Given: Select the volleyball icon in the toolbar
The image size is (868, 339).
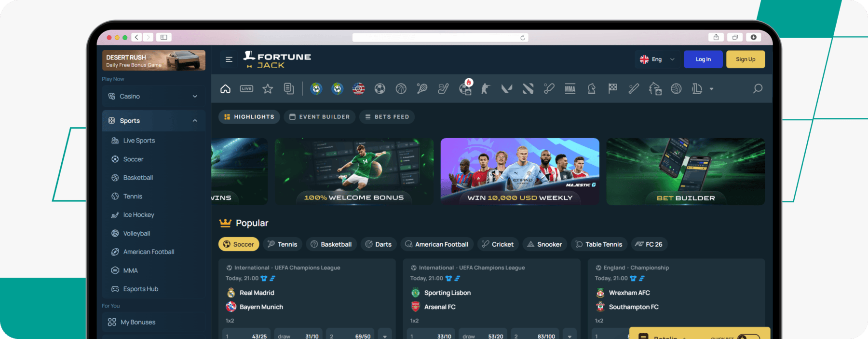Looking at the screenshot, I should pos(676,89).
